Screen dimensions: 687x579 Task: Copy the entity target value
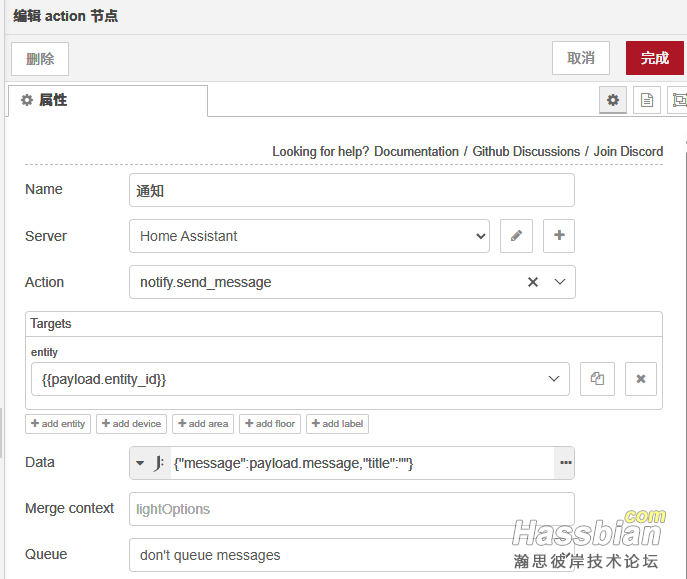(x=597, y=379)
